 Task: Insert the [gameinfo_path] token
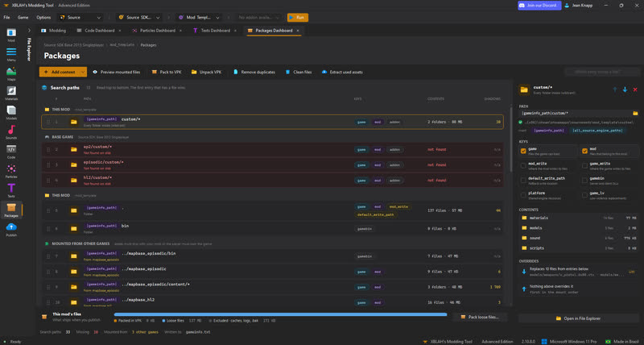tap(549, 131)
